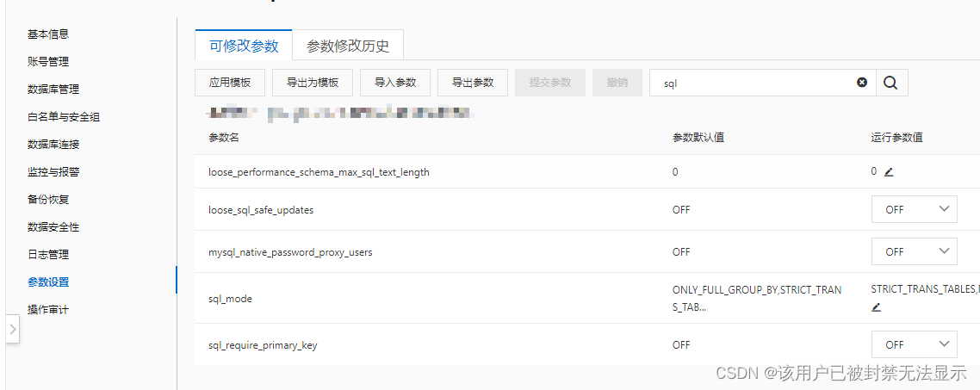This screenshot has width=980, height=390.
Task: Clear the sql search text with the X icon
Action: tap(862, 83)
